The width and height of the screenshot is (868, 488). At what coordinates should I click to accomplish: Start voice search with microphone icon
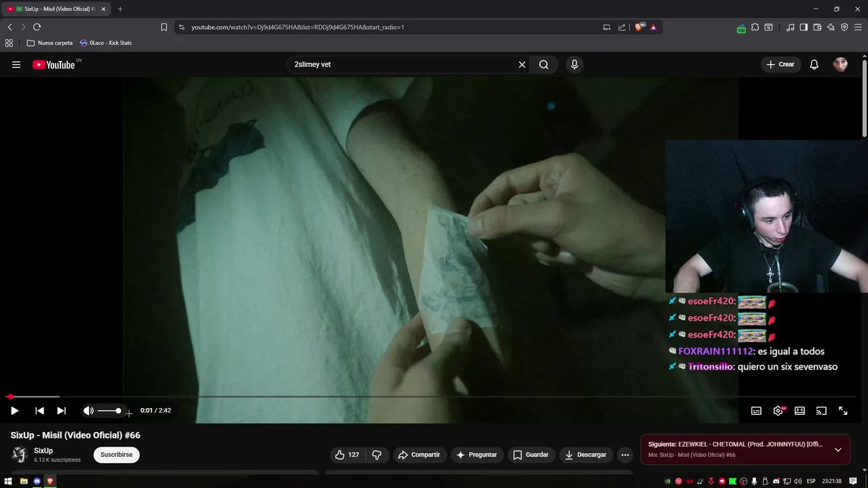[574, 64]
